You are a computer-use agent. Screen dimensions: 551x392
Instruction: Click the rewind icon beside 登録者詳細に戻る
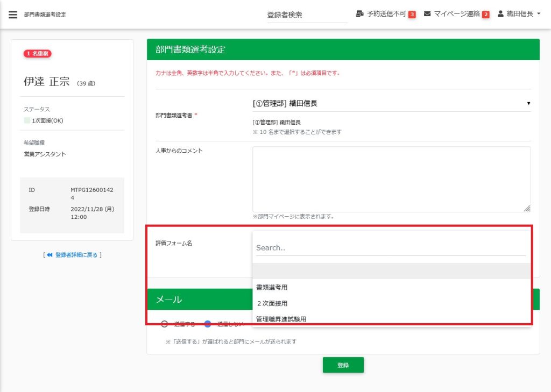[x=50, y=255]
